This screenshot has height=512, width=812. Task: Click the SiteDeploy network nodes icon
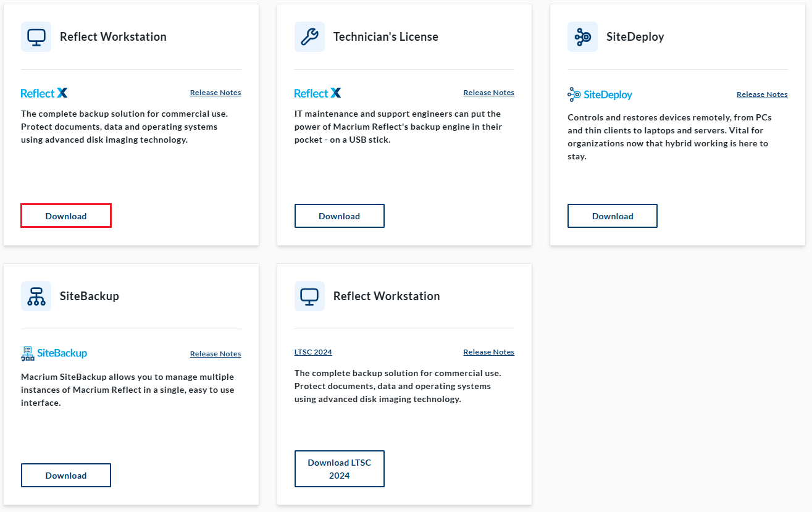[x=582, y=36]
